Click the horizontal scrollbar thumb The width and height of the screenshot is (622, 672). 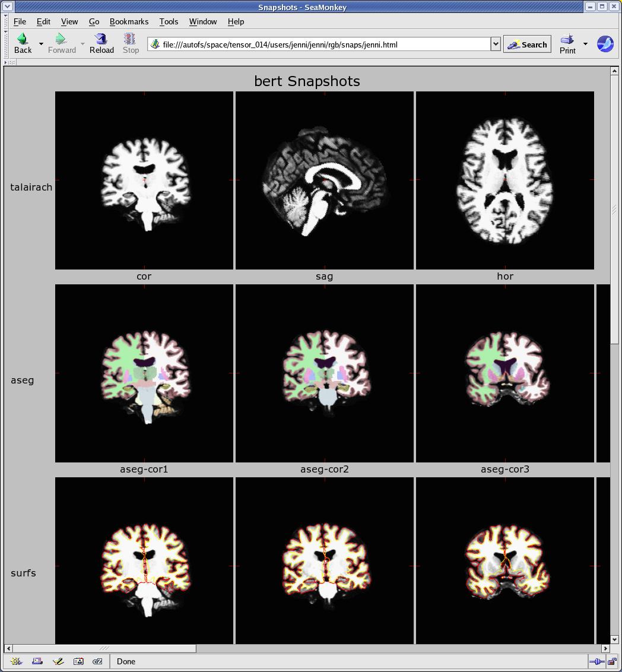tap(104, 648)
